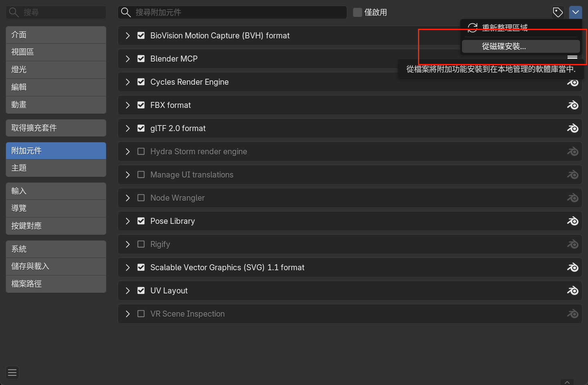Disable the UV Layout checkbox
Screen dimensions: 588x385
point(141,291)
